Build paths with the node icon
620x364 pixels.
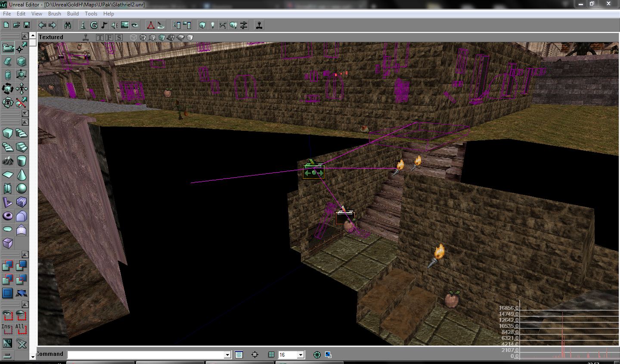pos(223,25)
